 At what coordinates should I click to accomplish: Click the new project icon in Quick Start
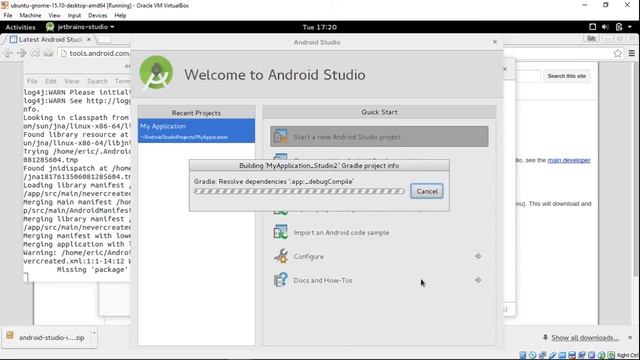280,136
